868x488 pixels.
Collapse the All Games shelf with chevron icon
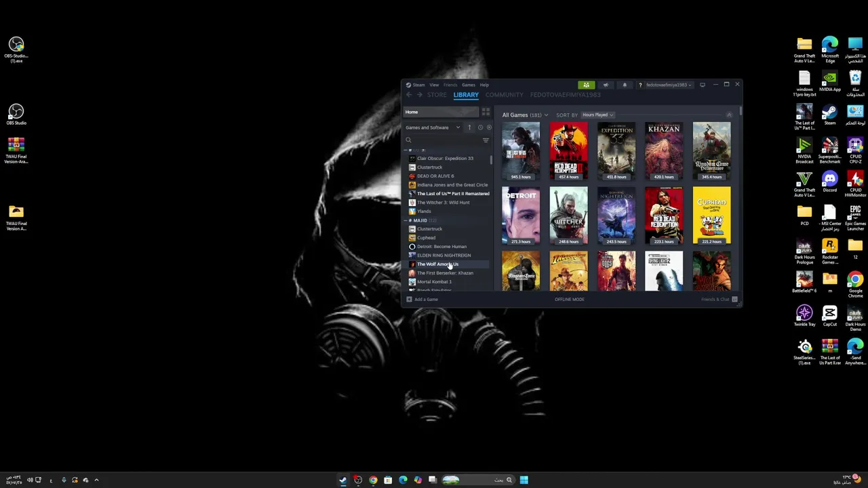729,115
